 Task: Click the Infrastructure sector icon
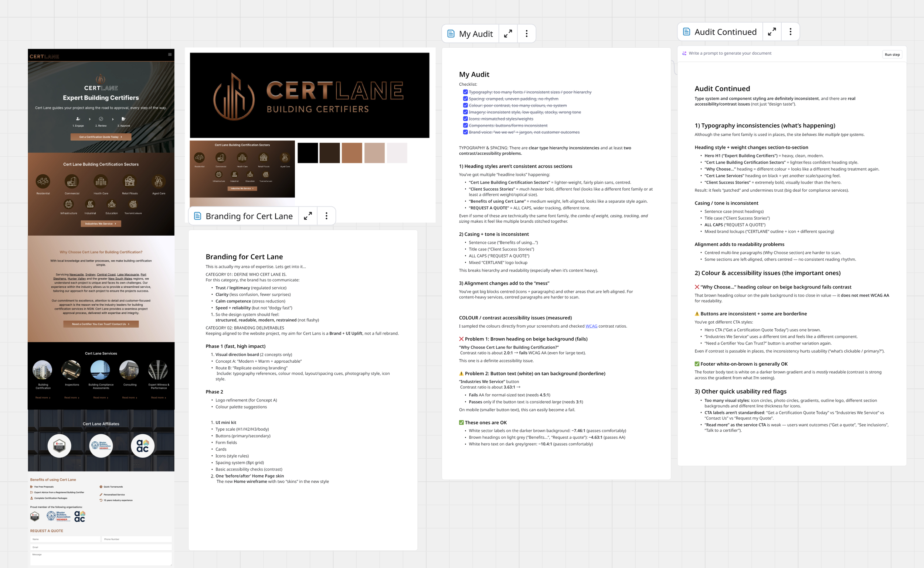tap(68, 204)
